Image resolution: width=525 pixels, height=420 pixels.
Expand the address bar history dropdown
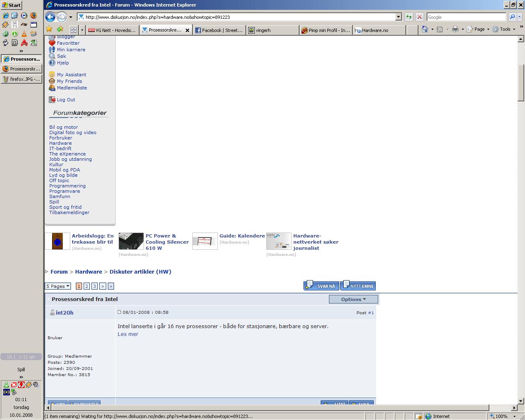(398, 17)
